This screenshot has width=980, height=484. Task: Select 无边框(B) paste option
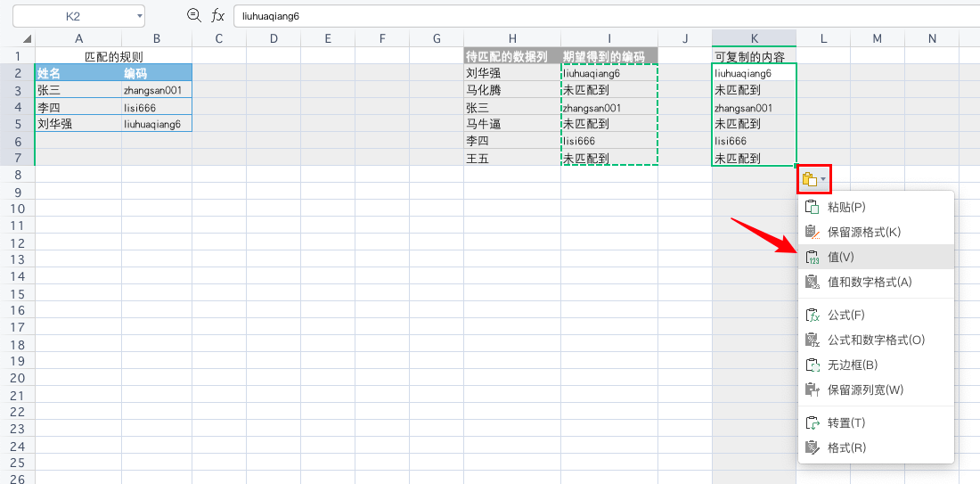[853, 365]
